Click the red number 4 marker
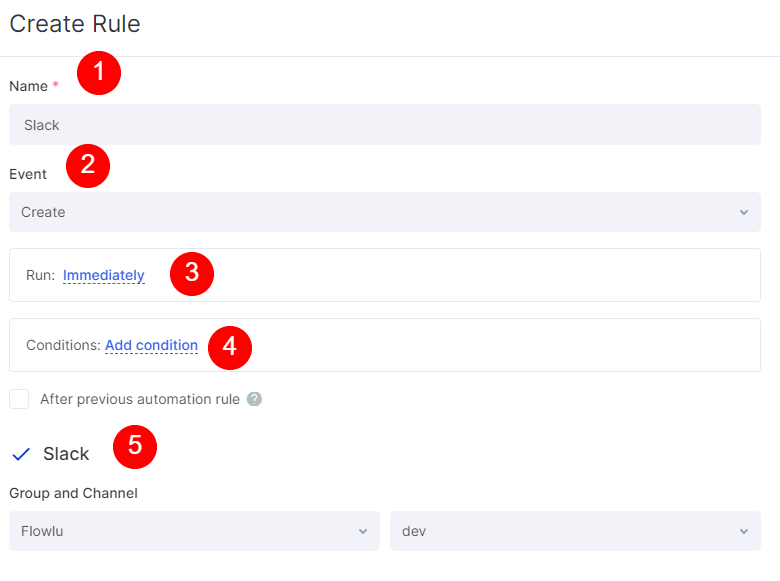 230,346
